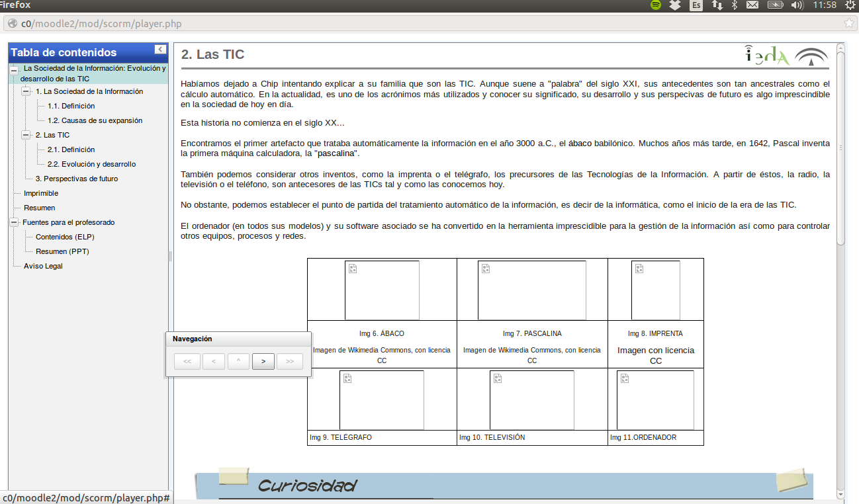Click the Bluetooth indicator icon
The height and width of the screenshot is (504, 859).
(734, 5)
